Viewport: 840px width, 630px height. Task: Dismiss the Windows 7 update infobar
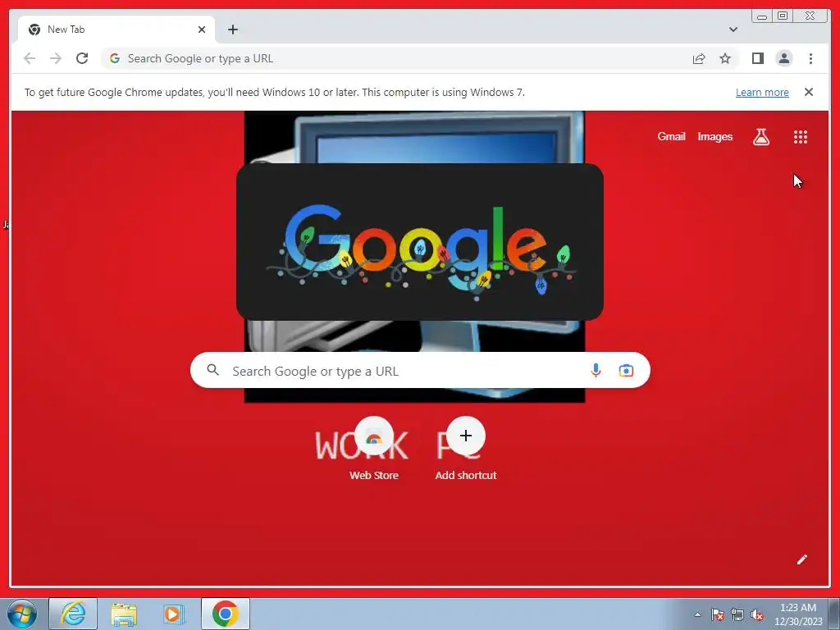808,92
